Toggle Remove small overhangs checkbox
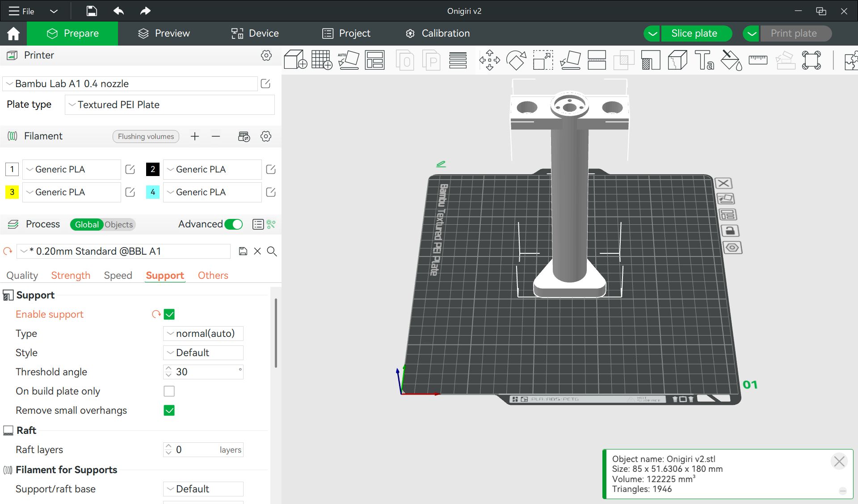858x504 pixels. (x=169, y=410)
